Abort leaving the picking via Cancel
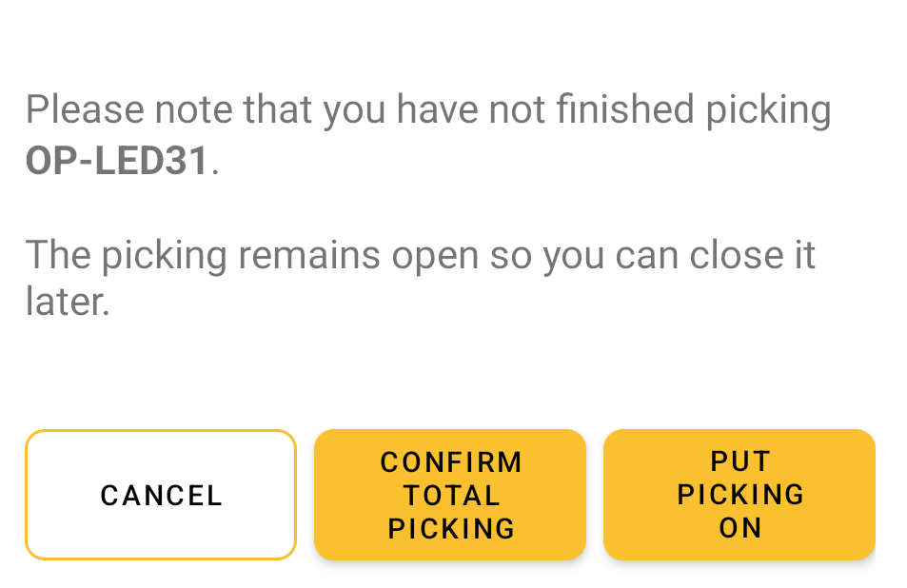Image resolution: width=907 pixels, height=588 pixels. tap(161, 495)
